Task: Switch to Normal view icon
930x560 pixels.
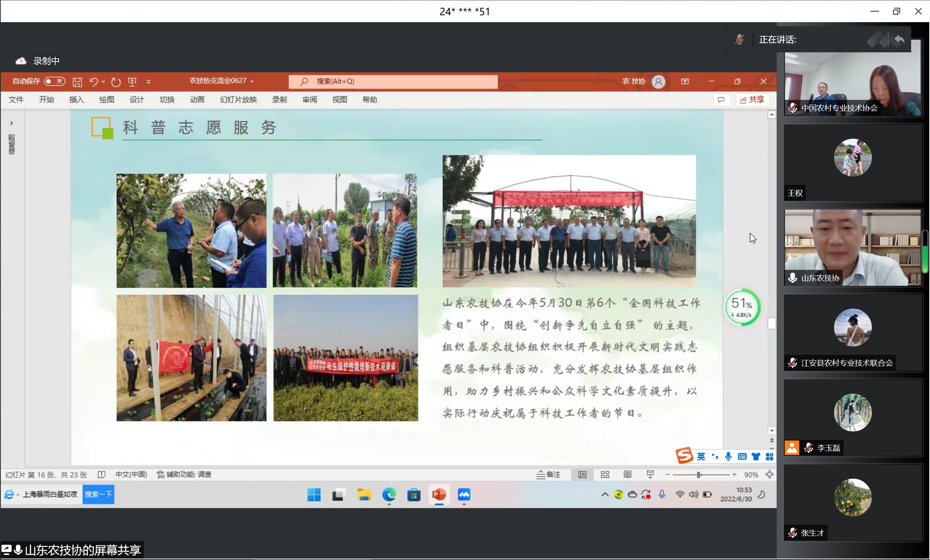Action: pyautogui.click(x=582, y=474)
